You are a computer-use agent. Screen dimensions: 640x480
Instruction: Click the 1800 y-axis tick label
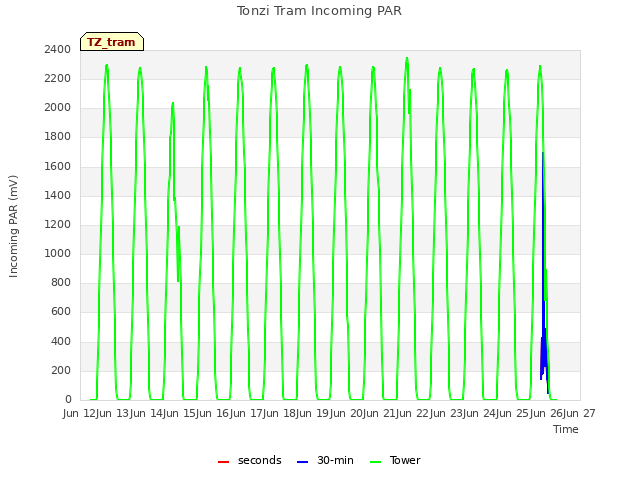[58, 137]
